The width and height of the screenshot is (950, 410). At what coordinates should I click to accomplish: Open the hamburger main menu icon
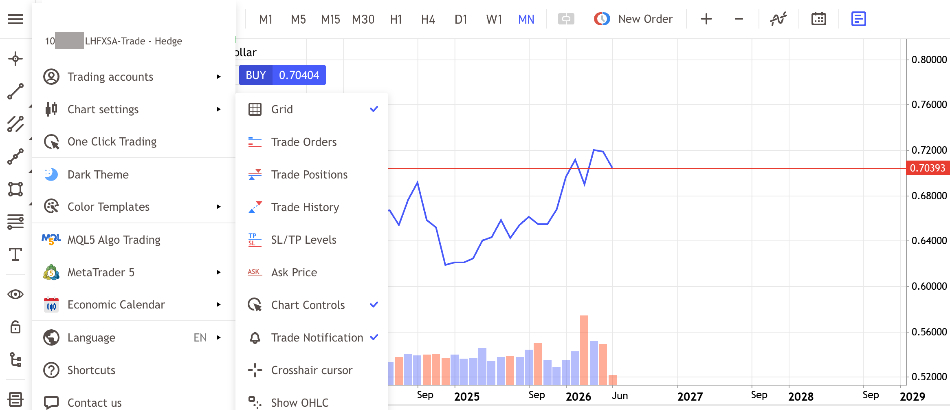coord(15,19)
